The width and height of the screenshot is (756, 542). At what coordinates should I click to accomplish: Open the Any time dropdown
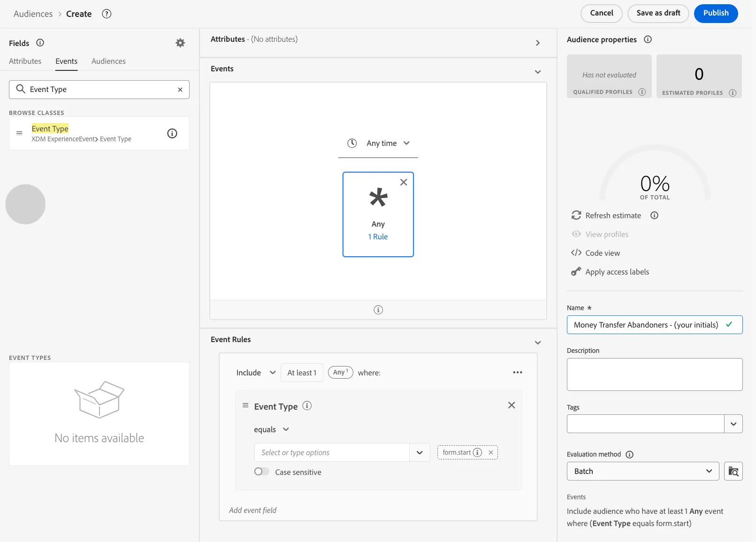click(x=378, y=143)
